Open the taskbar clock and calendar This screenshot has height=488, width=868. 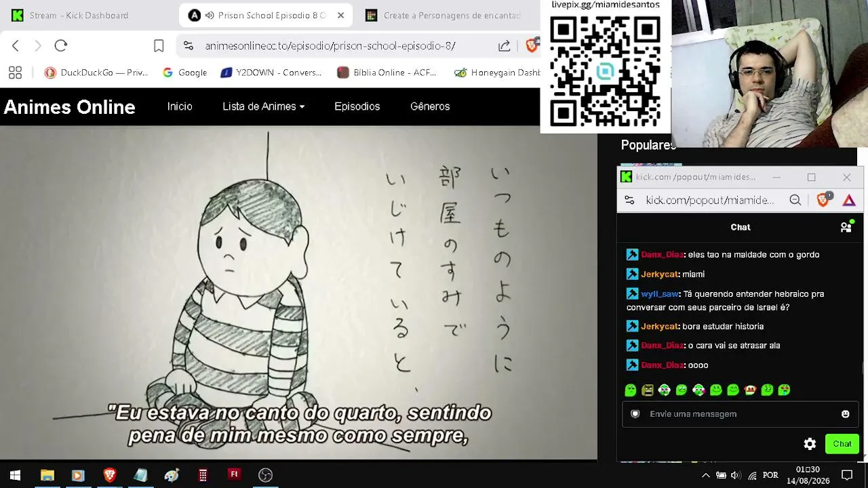coord(808,475)
